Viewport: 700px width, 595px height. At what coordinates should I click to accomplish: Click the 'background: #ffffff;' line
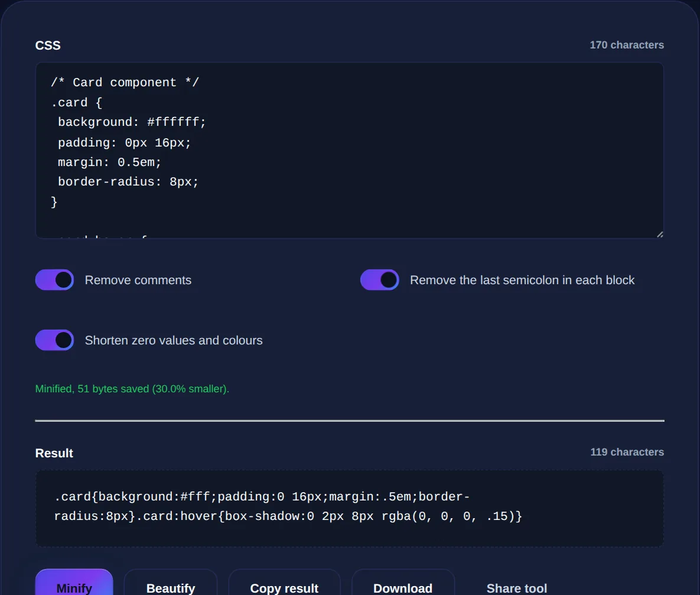[x=132, y=122]
